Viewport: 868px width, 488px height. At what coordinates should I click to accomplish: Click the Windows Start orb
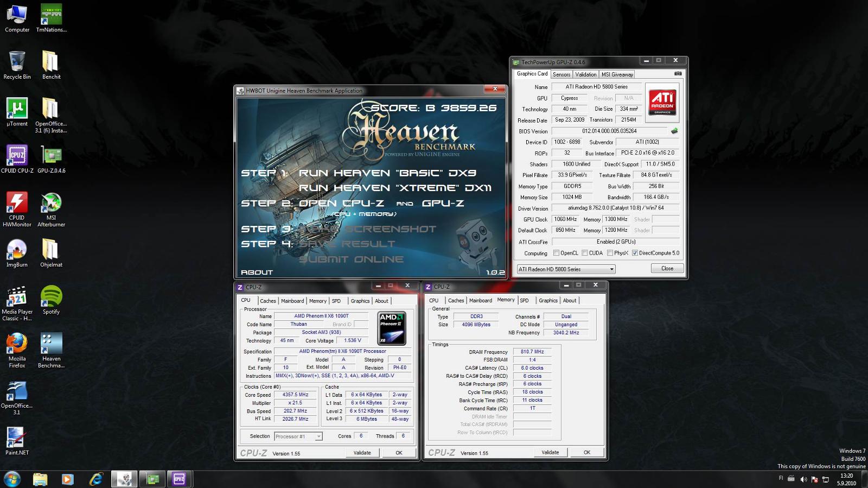pos(12,479)
